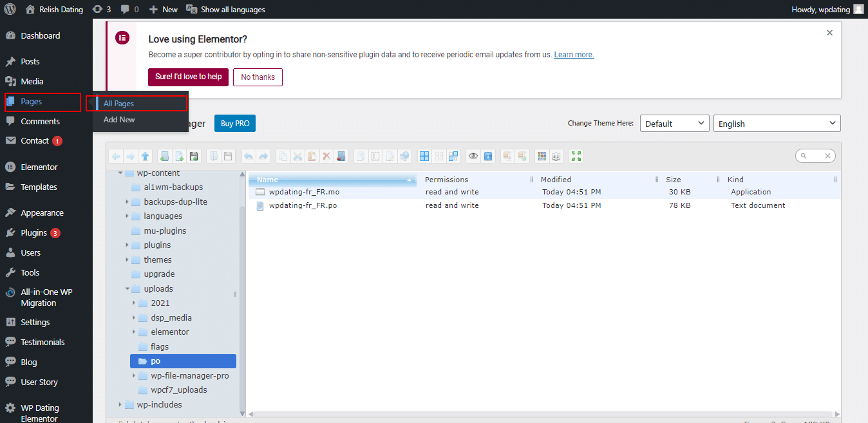Select Add New in Pages submenu
The image size is (868, 423).
pyautogui.click(x=119, y=120)
